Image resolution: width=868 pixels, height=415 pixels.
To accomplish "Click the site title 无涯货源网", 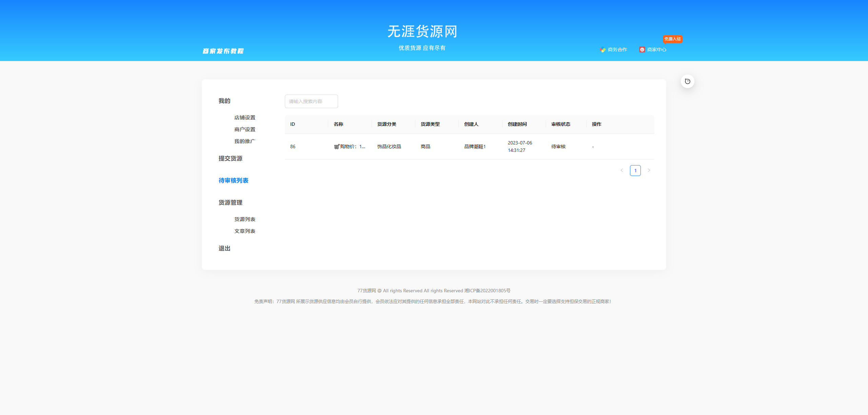I will coord(422,32).
